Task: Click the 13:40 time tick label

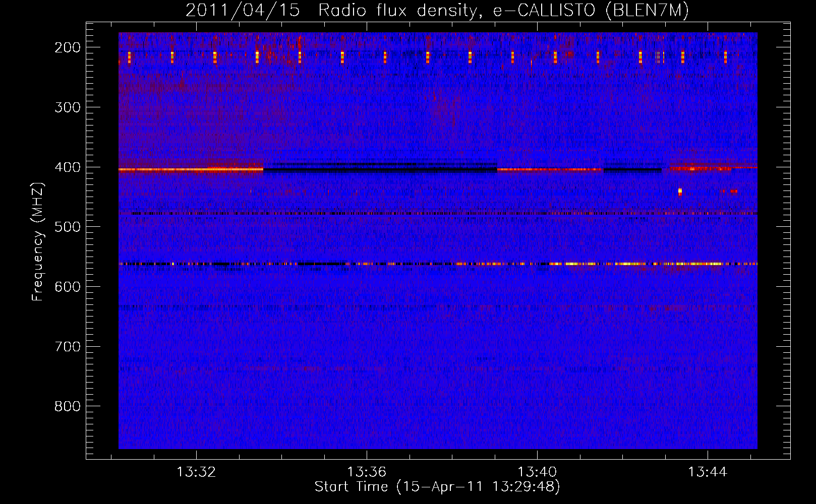Action: click(x=537, y=472)
